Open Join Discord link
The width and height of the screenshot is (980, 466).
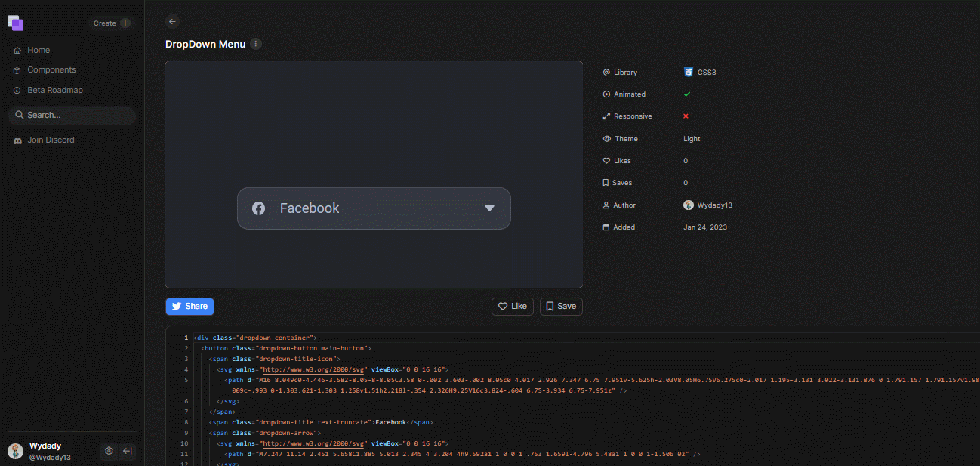(51, 140)
